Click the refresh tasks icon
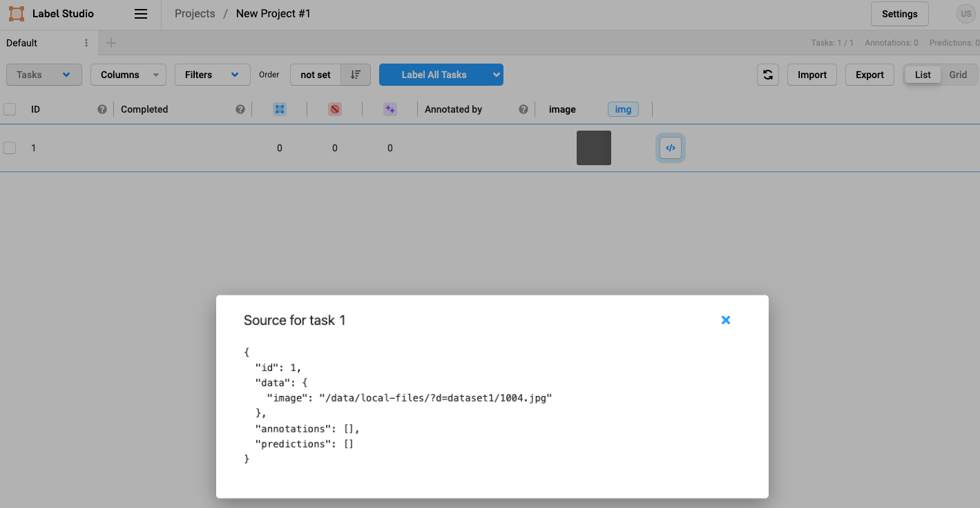 tap(767, 75)
